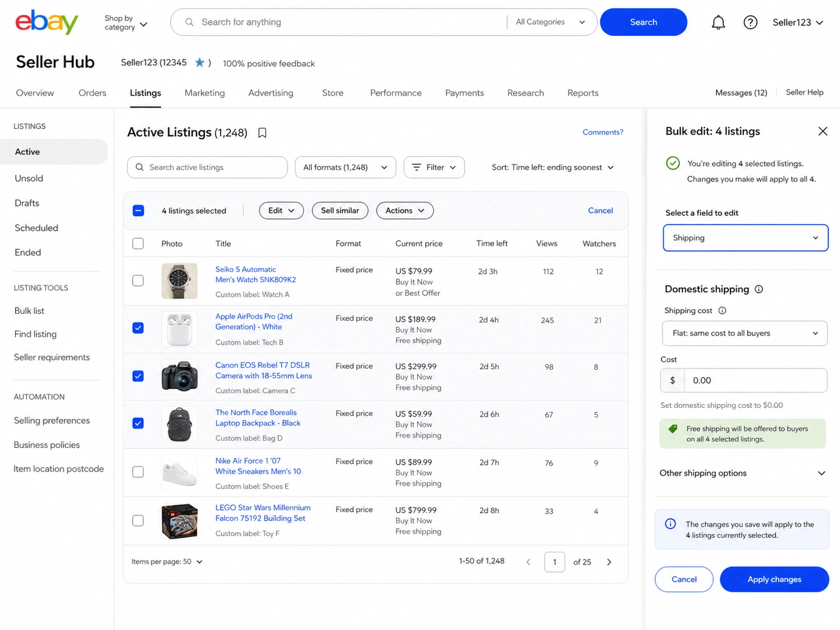Open the Flat: same cost to all buyers dropdown

pyautogui.click(x=745, y=333)
